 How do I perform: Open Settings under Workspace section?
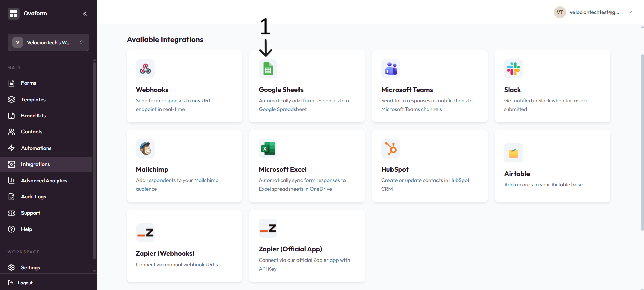click(x=31, y=268)
